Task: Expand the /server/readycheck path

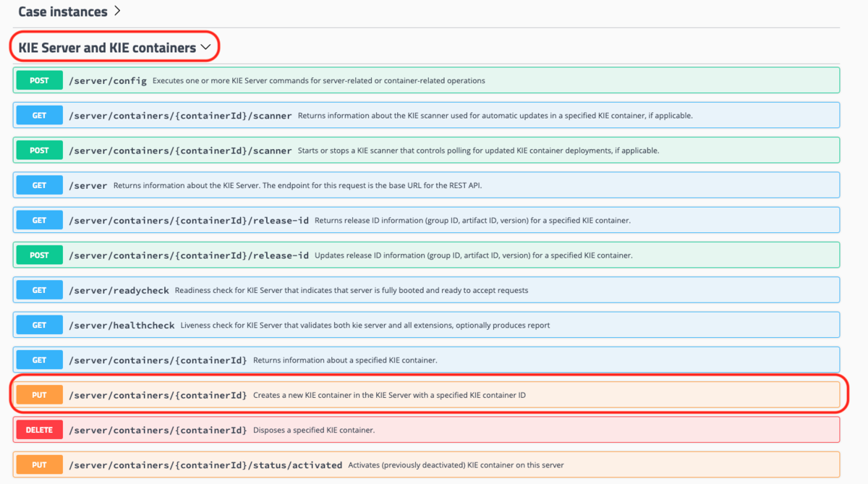Action: coord(119,290)
